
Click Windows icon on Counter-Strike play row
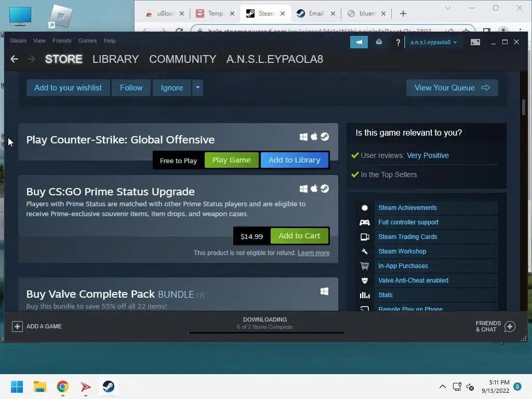click(303, 137)
